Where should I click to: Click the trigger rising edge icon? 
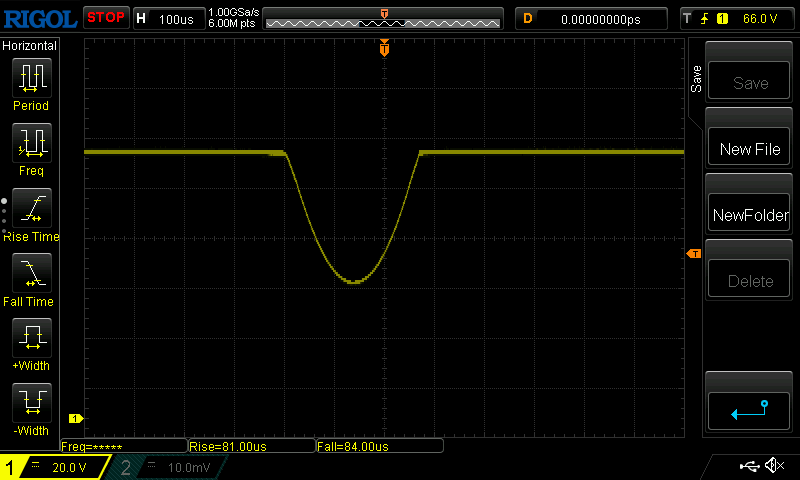(x=704, y=19)
